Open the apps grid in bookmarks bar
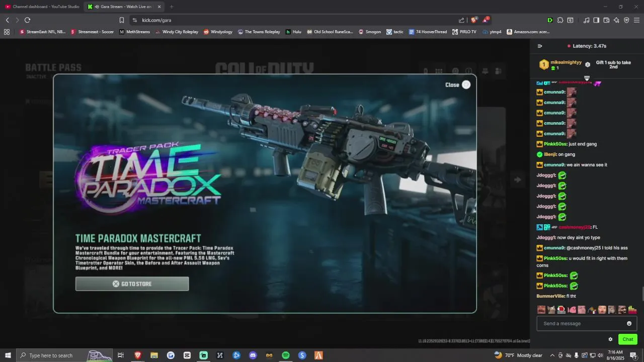This screenshot has width=644, height=362. 7,32
